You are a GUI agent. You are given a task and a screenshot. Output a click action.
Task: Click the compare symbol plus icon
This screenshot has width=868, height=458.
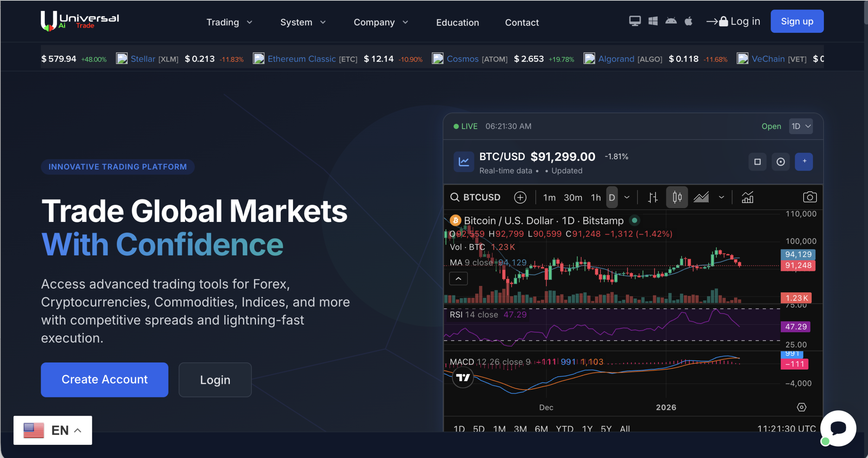pos(520,197)
